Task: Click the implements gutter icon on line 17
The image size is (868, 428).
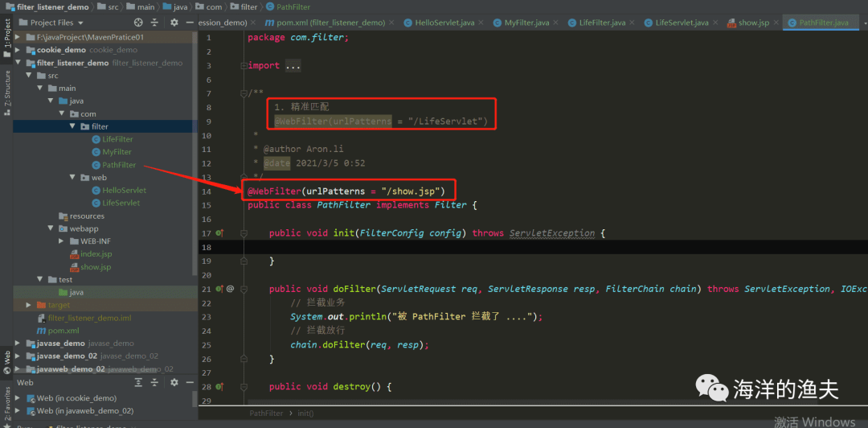Action: point(219,233)
